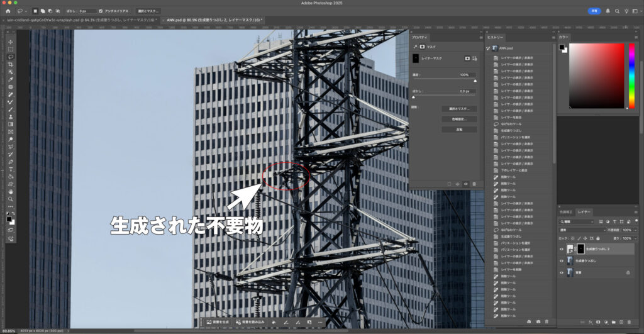Viewport: 644px width, 334px height.
Task: Select the Zoom tool
Action: [x=11, y=199]
